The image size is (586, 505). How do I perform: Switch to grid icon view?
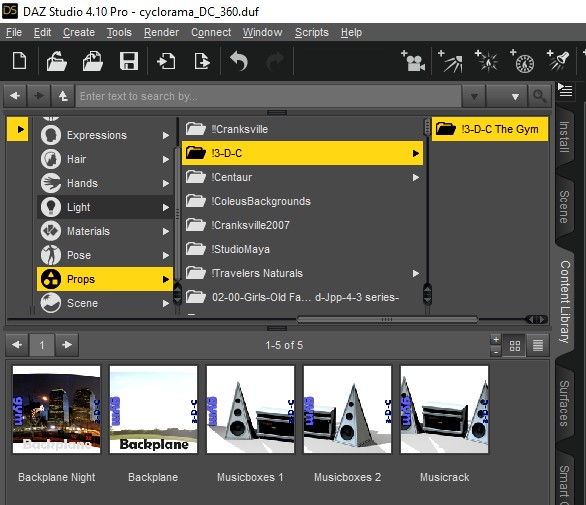pos(515,345)
